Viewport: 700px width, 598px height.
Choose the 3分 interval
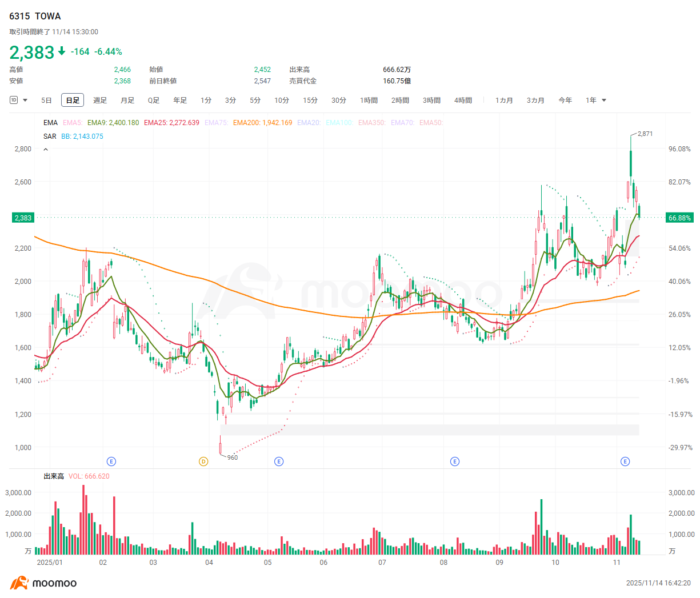[231, 101]
